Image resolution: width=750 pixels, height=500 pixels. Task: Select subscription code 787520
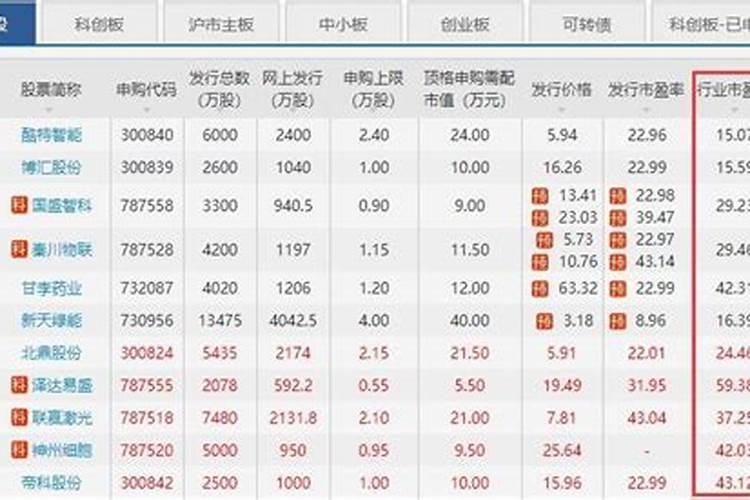[147, 450]
